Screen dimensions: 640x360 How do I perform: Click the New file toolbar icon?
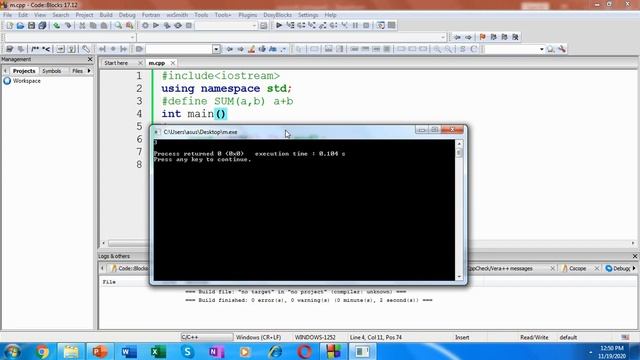[x=9, y=26]
